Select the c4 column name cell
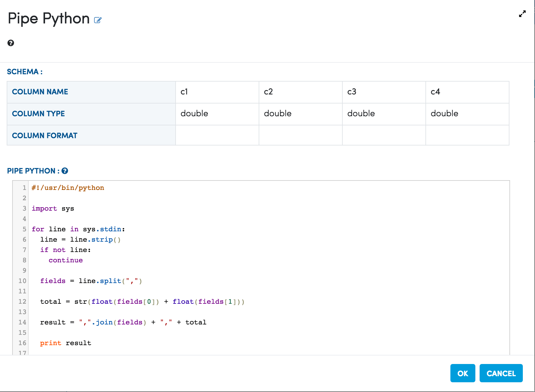Viewport: 535px width, 392px height. 467,92
